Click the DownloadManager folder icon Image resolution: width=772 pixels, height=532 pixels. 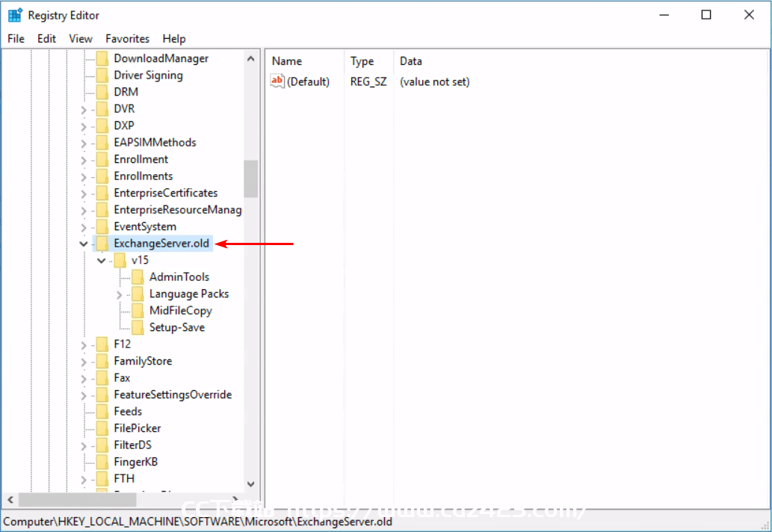[102, 58]
